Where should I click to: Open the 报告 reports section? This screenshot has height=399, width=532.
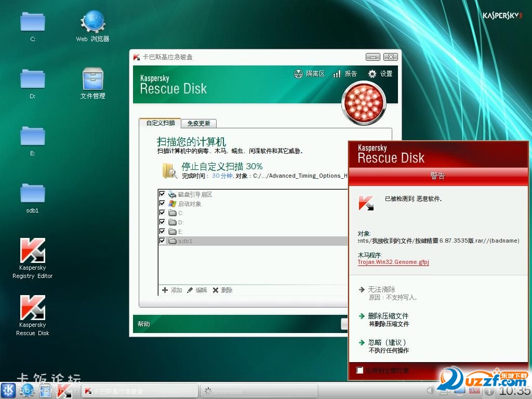[345, 74]
